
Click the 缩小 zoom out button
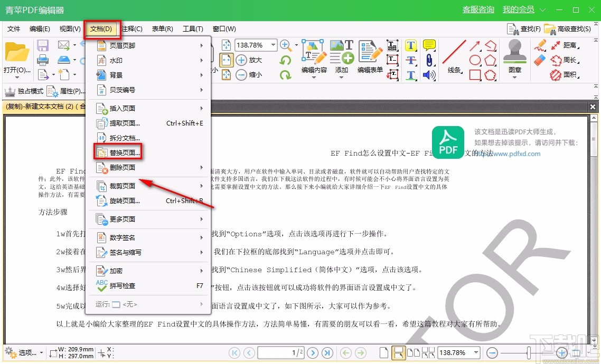click(249, 74)
